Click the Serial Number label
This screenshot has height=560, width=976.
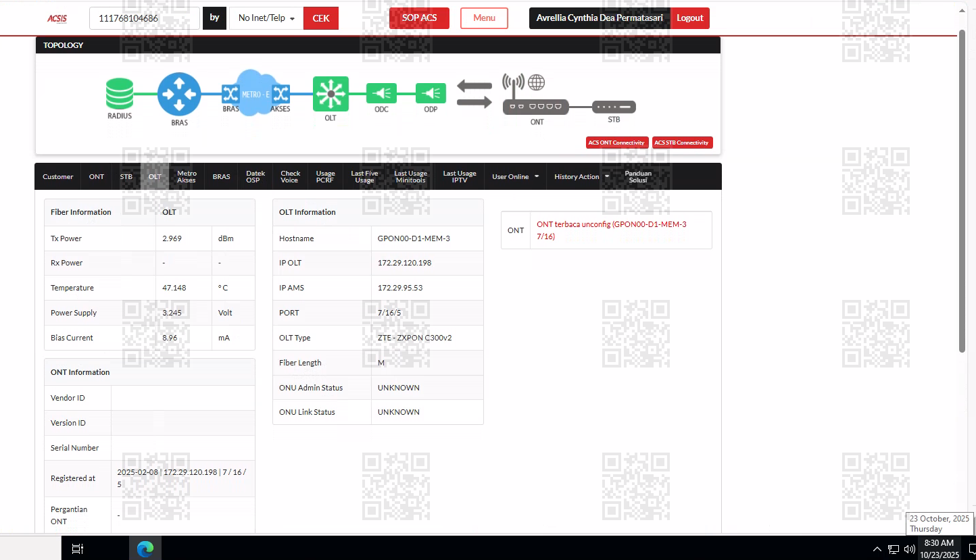[x=74, y=448]
